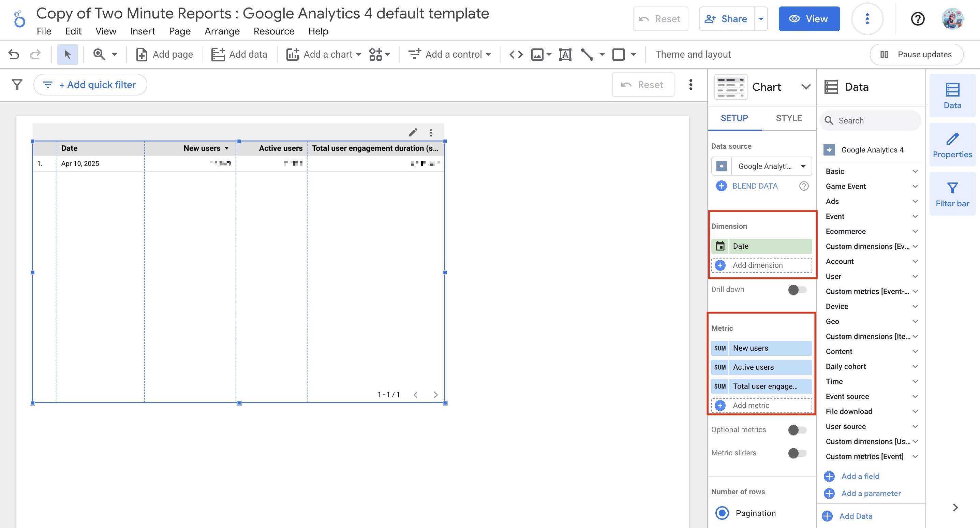The height and width of the screenshot is (528, 980).
Task: Click the embed URL code icon
Action: click(516, 55)
